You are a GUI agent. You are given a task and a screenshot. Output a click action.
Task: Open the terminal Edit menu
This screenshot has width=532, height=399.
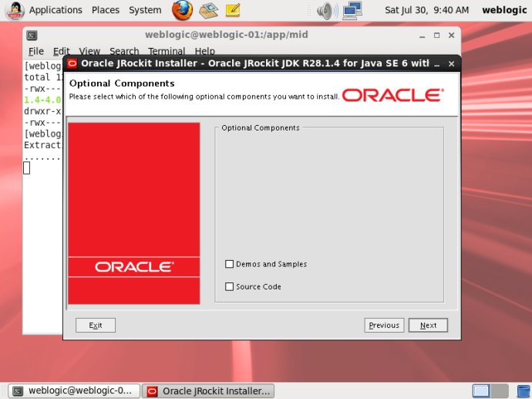point(62,51)
